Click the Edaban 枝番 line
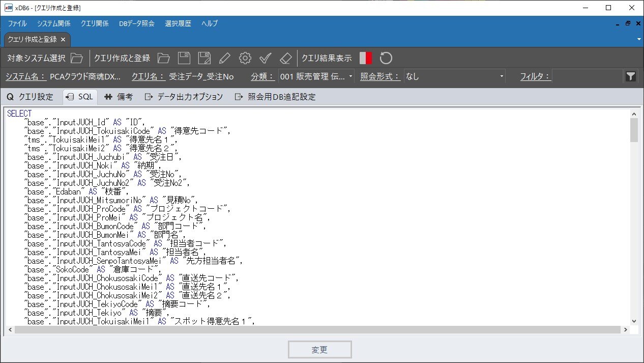The width and height of the screenshot is (644, 363). [76, 191]
